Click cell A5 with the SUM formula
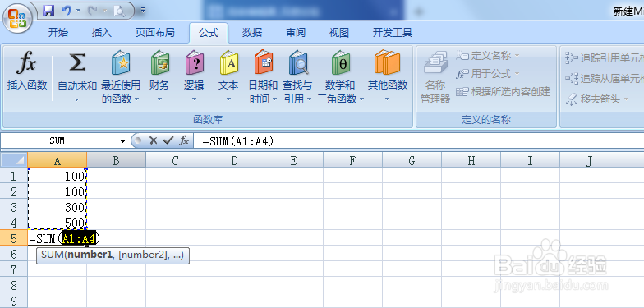This screenshot has width=644, height=308. coord(57,238)
